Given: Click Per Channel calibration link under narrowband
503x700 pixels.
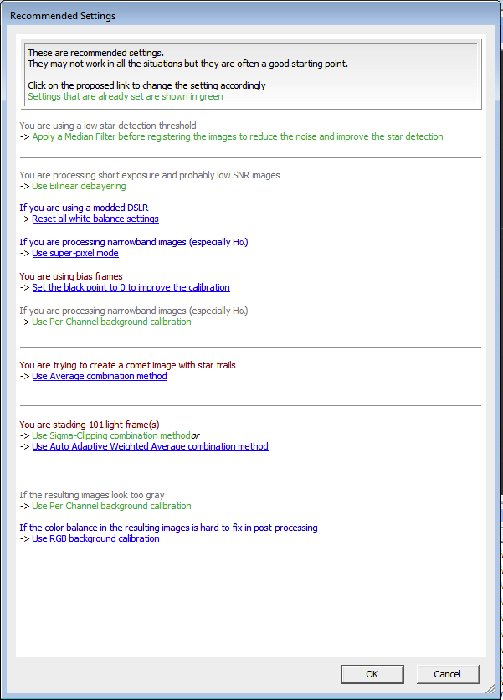Looking at the screenshot, I should [112, 321].
